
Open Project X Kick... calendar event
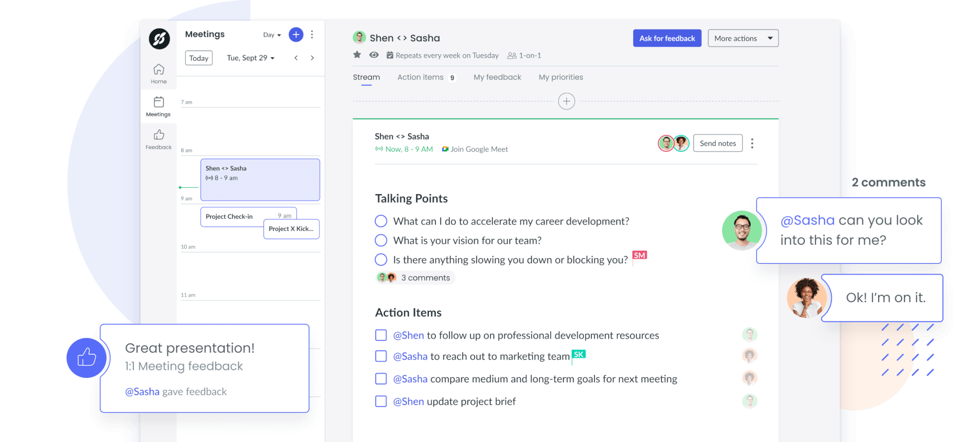click(291, 229)
